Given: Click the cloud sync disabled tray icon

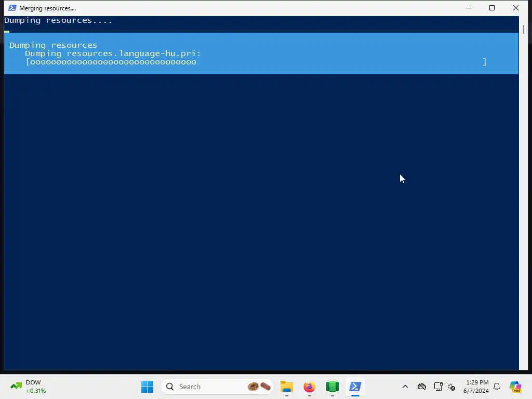Looking at the screenshot, I should pos(422,387).
